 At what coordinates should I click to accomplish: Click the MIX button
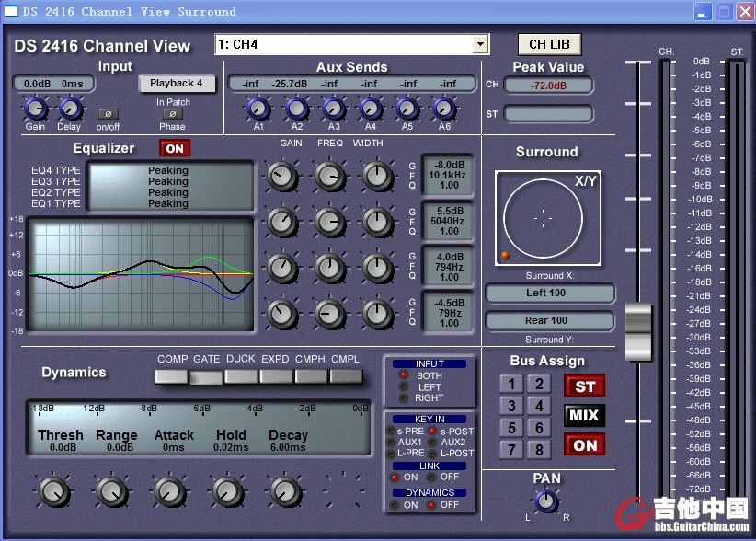(584, 415)
